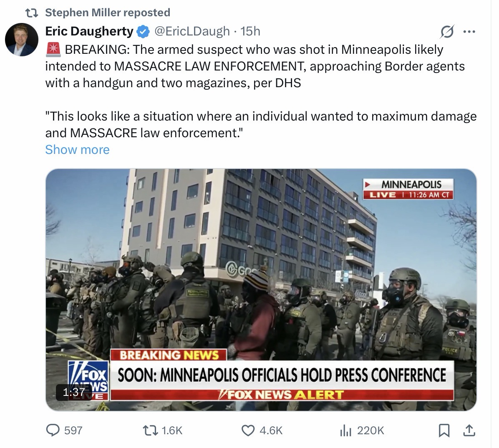Open Eric Daugherty's profile avatar

click(x=22, y=40)
